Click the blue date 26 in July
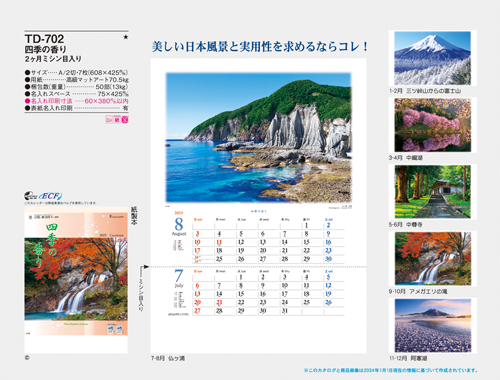 328,303
